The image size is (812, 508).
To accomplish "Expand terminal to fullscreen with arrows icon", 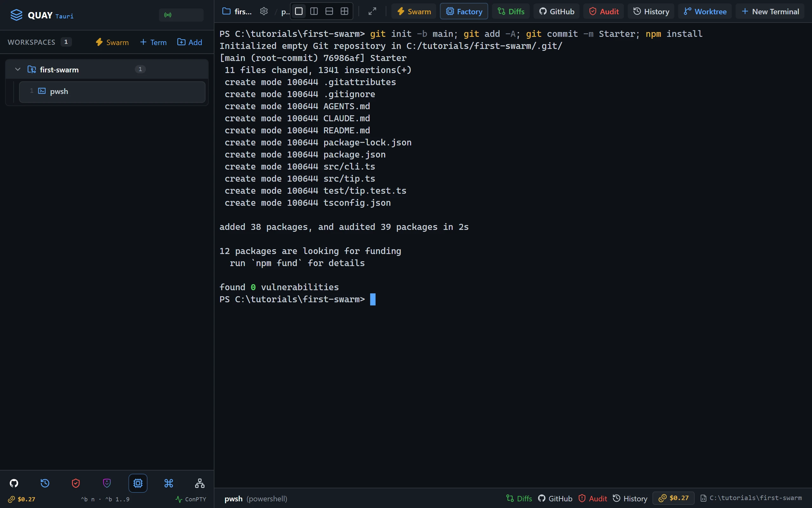I will (x=372, y=11).
